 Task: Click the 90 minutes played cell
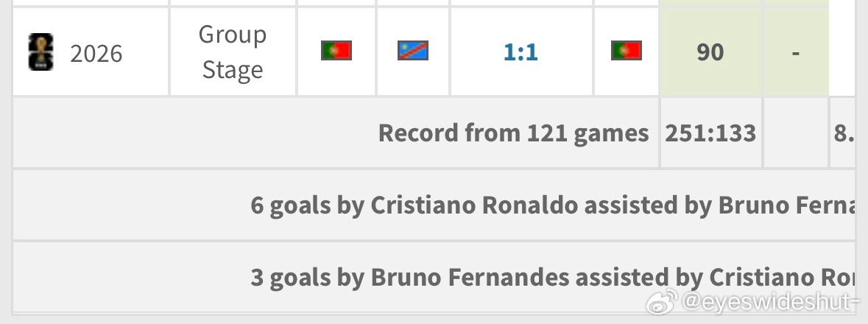(x=710, y=52)
